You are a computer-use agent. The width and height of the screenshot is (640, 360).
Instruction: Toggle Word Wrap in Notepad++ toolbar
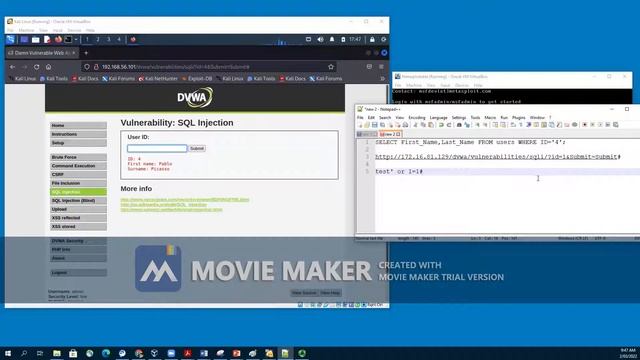(512, 124)
